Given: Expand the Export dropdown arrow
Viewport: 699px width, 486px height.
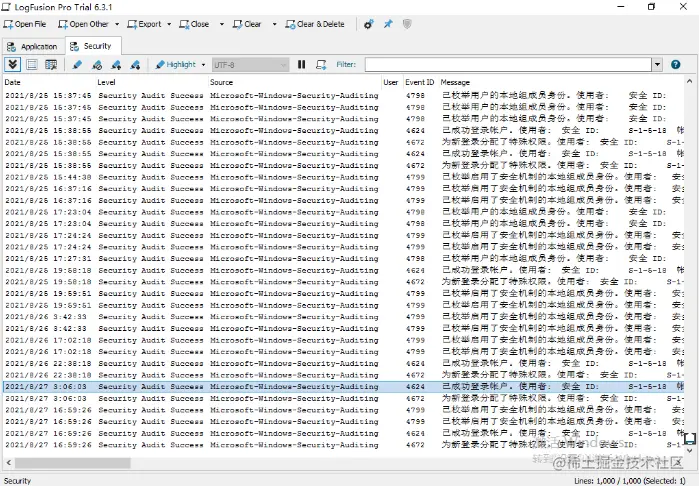Looking at the screenshot, I should 169,24.
